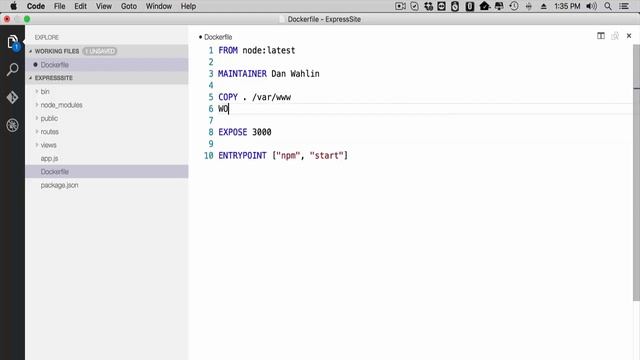Open the Help menu

point(188,6)
